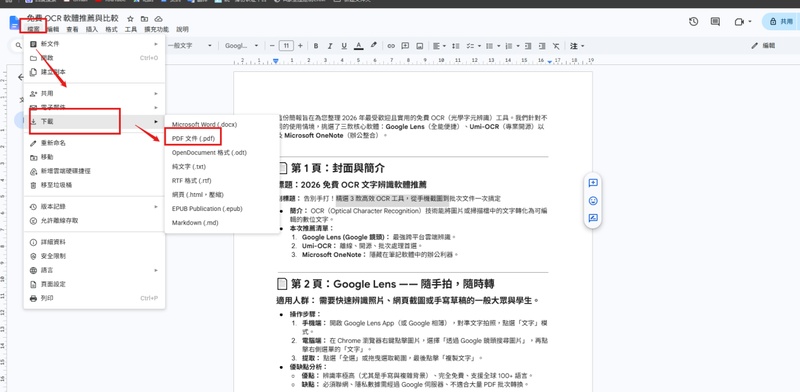
Task: Increase font size with the plus button
Action: [301, 46]
